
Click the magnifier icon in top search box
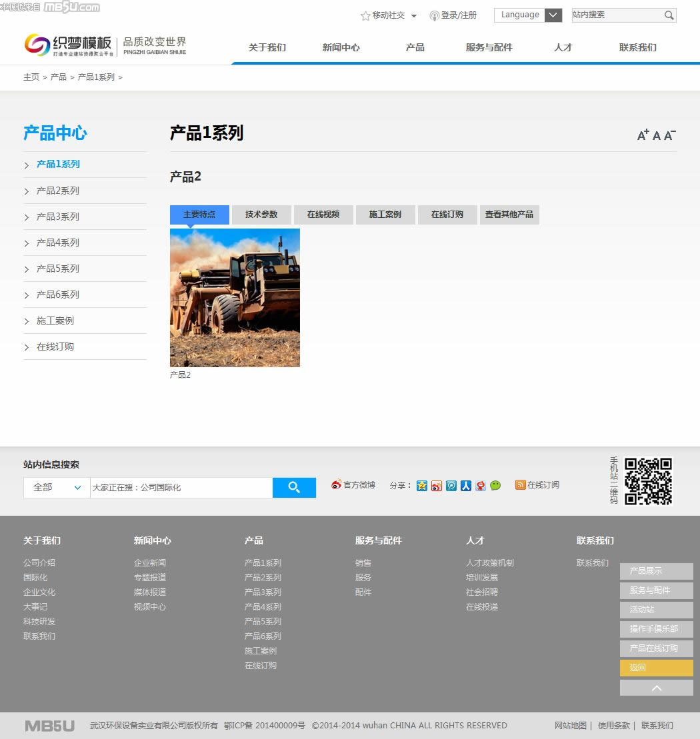tap(669, 15)
